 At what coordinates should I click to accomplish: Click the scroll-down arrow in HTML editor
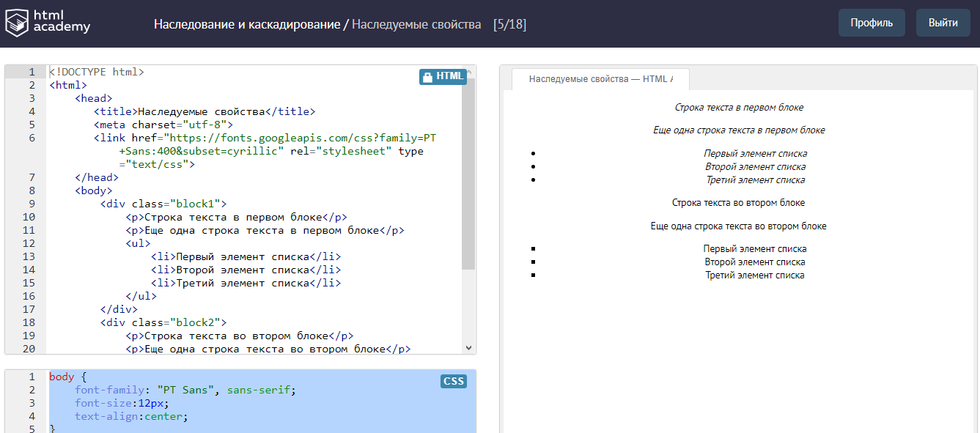point(469,348)
